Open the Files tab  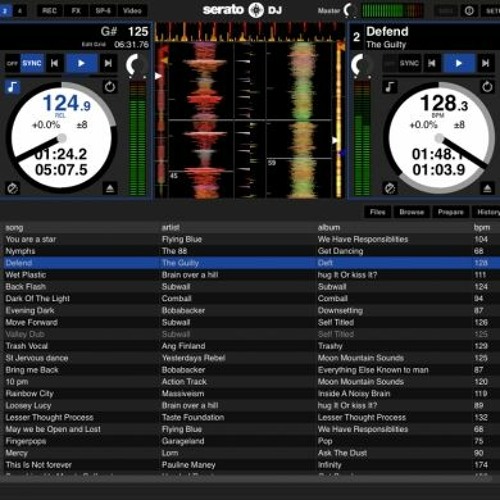pyautogui.click(x=377, y=212)
